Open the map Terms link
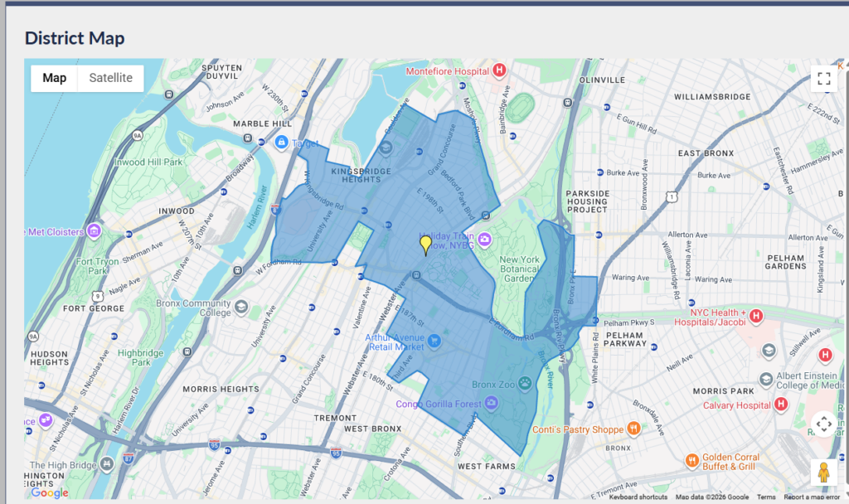849x504 pixels. [766, 497]
